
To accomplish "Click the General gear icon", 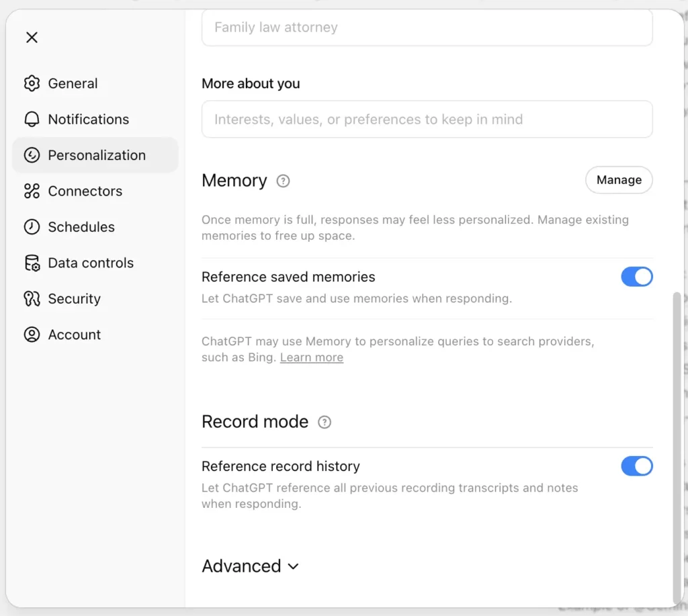I will tap(32, 83).
